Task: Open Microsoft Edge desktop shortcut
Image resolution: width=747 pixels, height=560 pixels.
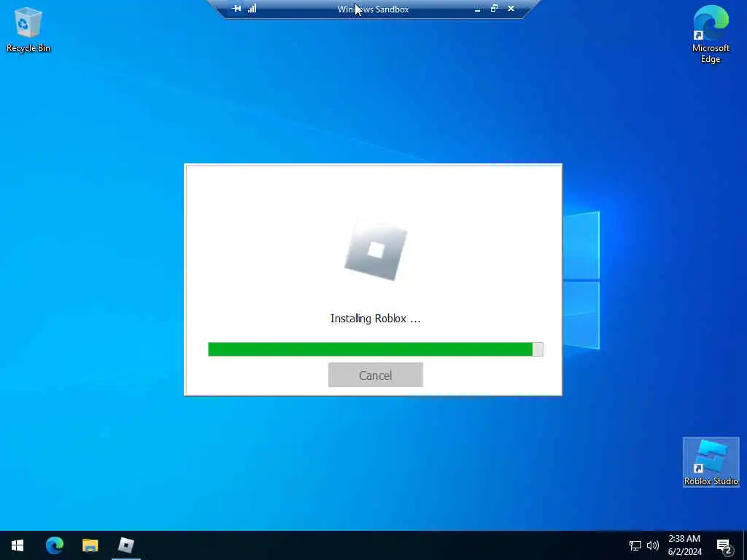Action: 711,34
